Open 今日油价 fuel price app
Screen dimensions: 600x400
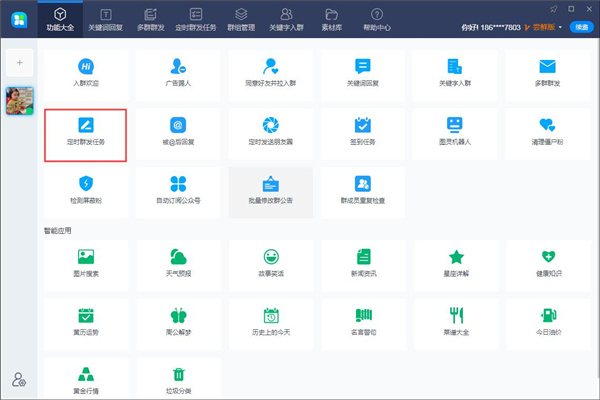coord(547,322)
